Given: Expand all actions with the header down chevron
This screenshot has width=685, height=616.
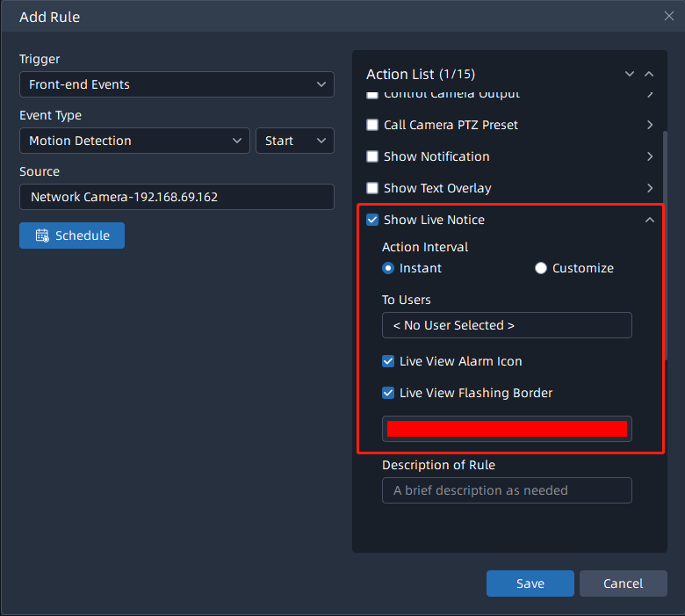Looking at the screenshot, I should 629,75.
